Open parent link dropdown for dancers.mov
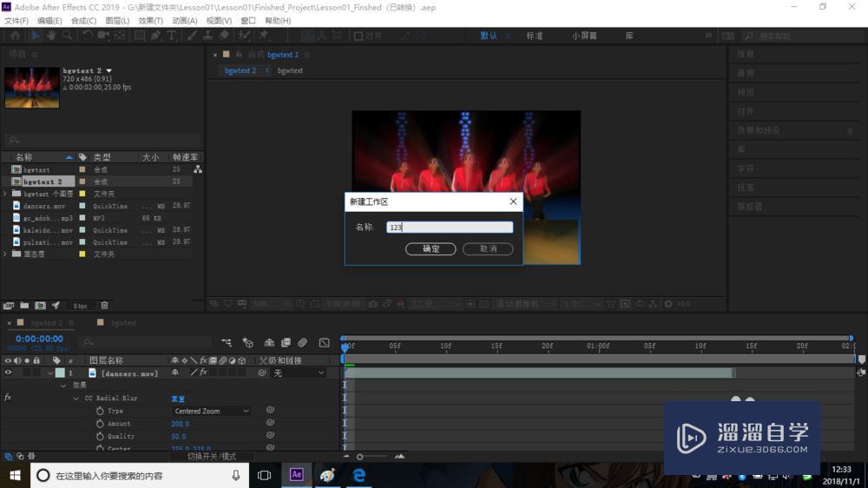Viewport: 868px width, 488px height. tap(299, 373)
